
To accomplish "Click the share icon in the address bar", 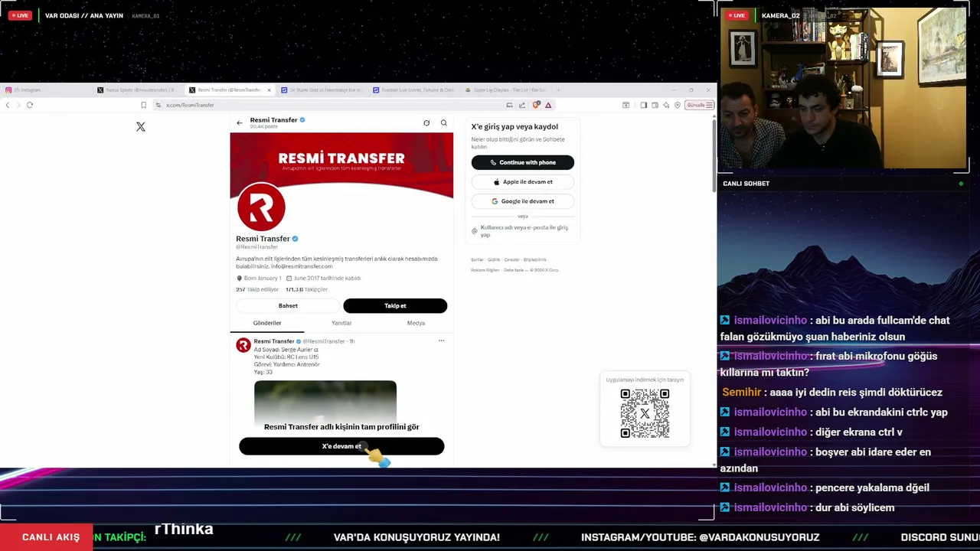I will [x=522, y=105].
